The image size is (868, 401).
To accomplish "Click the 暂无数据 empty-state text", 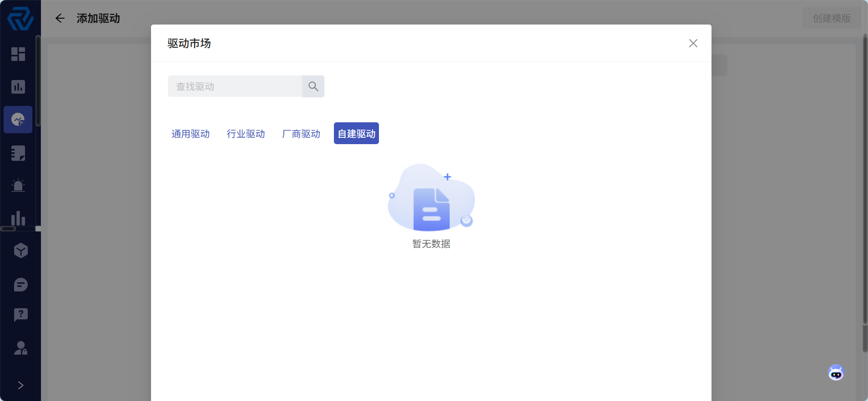I will [431, 244].
